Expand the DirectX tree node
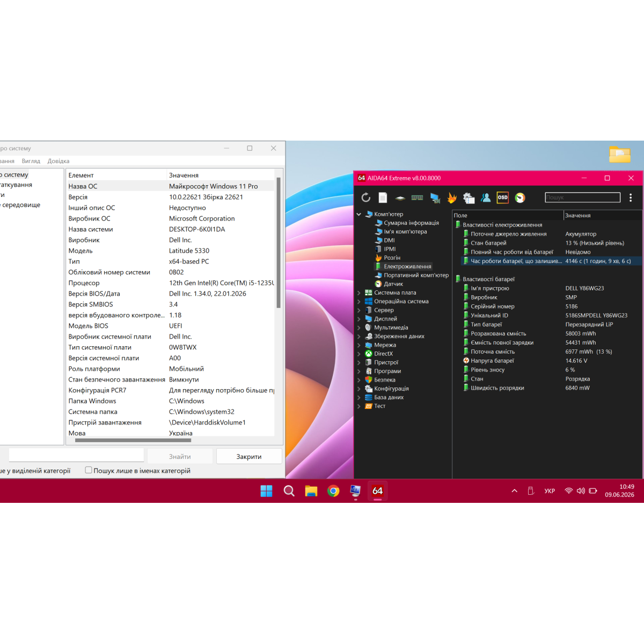Image resolution: width=644 pixels, height=644 pixels. pos(358,354)
